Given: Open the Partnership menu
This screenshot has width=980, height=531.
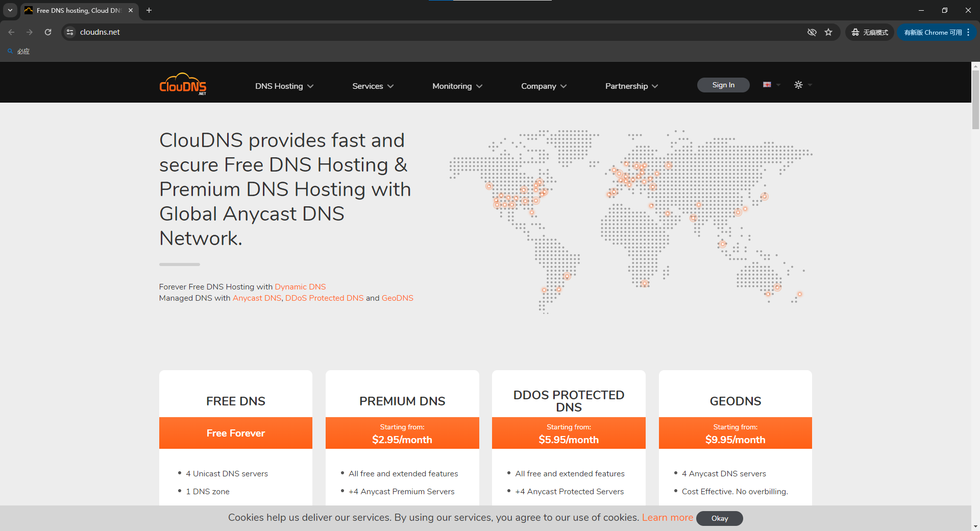Looking at the screenshot, I should pyautogui.click(x=632, y=86).
